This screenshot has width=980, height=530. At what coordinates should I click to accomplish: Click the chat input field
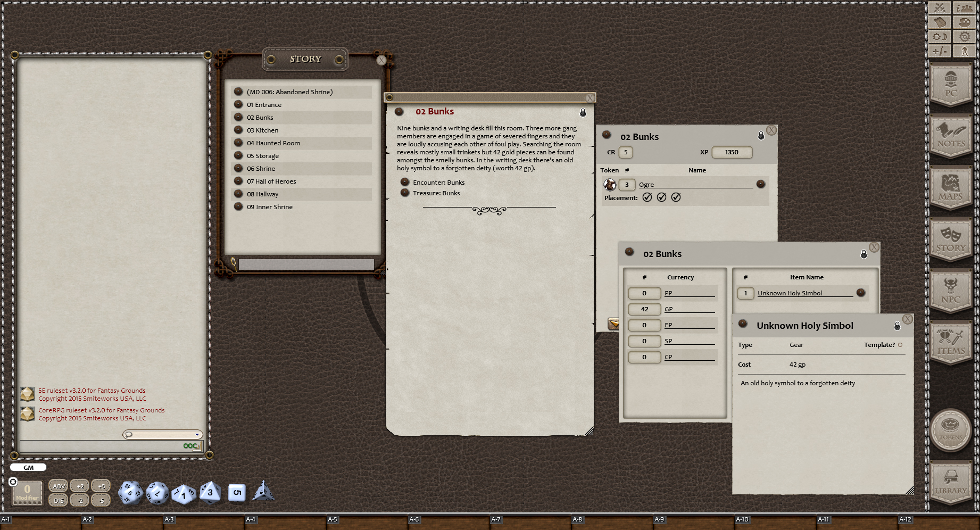(x=101, y=446)
